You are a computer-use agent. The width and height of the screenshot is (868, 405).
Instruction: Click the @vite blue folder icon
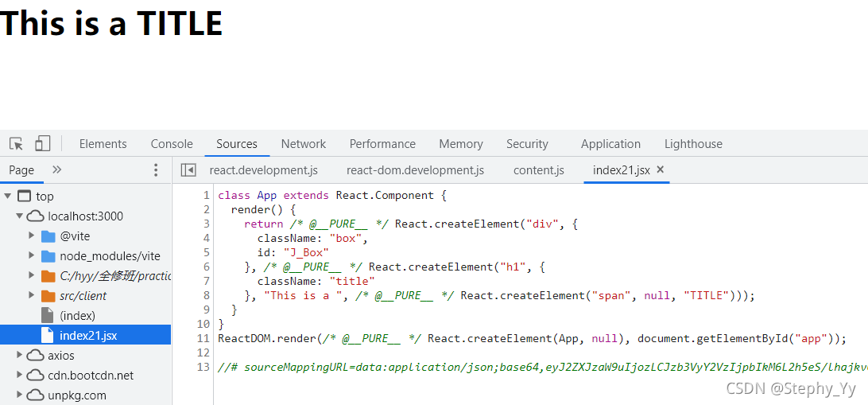tap(48, 236)
